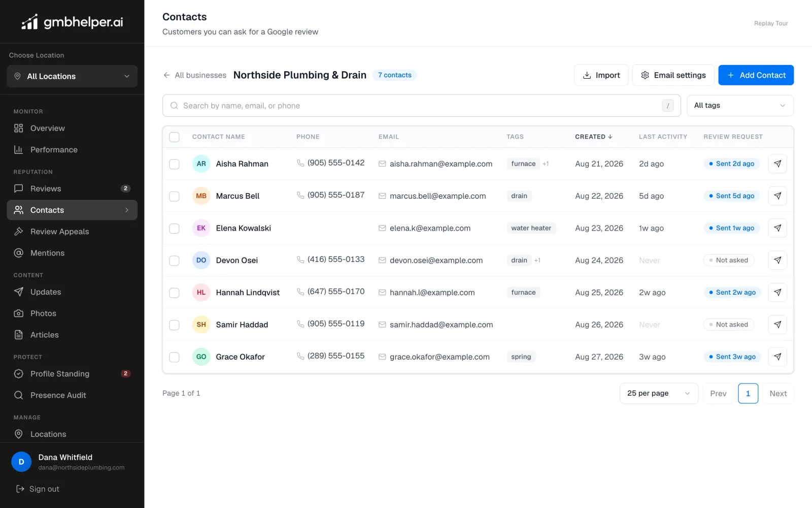The height and width of the screenshot is (508, 812).
Task: Click the GO avatar for Grace Okafor
Action: tap(201, 357)
